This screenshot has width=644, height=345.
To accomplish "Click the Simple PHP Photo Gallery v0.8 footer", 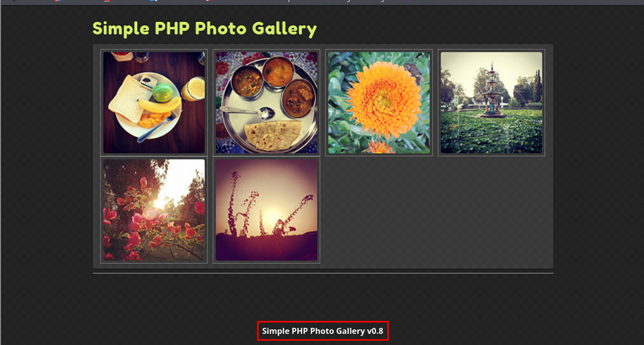I will pos(323,331).
